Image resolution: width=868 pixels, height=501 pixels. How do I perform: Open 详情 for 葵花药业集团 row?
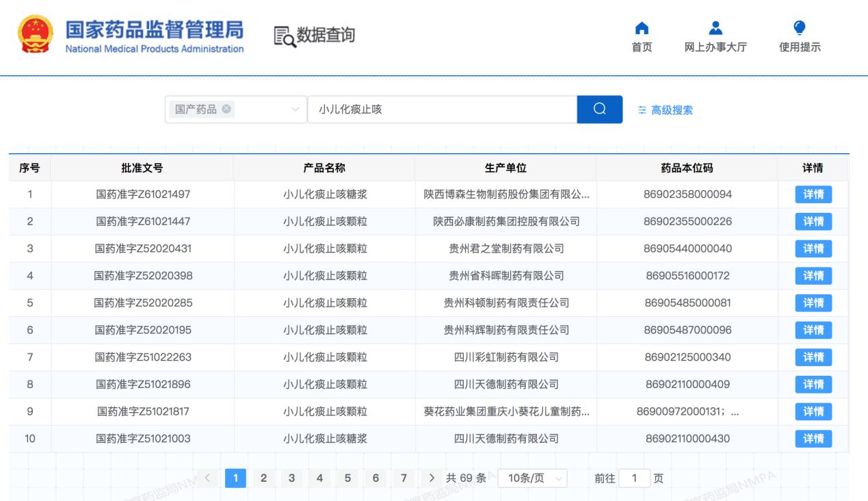(x=813, y=411)
